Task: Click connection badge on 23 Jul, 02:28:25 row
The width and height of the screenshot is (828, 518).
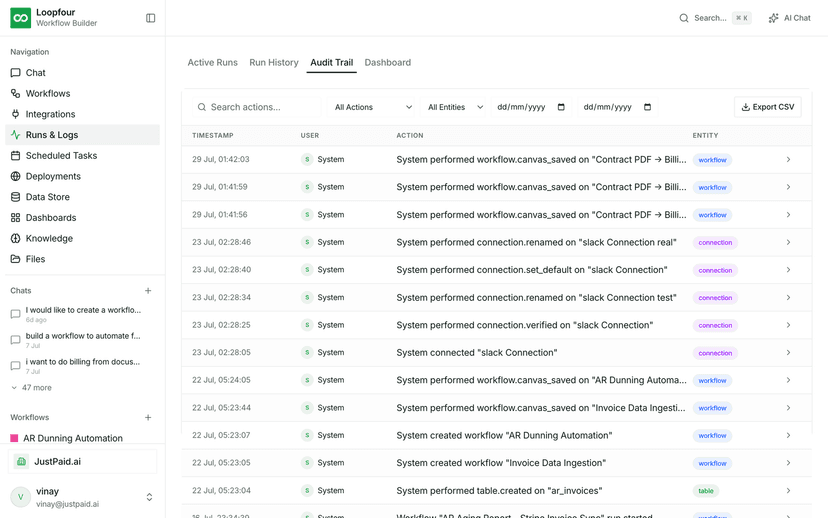Action: click(715, 325)
